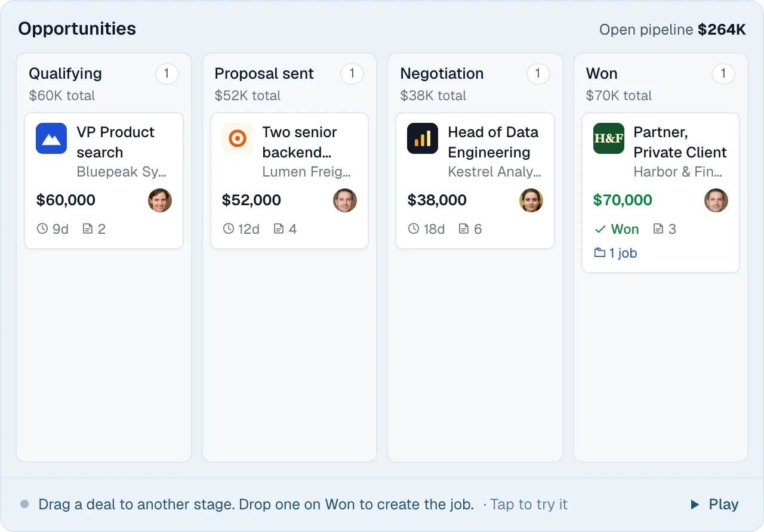Image resolution: width=764 pixels, height=532 pixels.
Task: Click the Opportunities heading
Action: point(77,29)
